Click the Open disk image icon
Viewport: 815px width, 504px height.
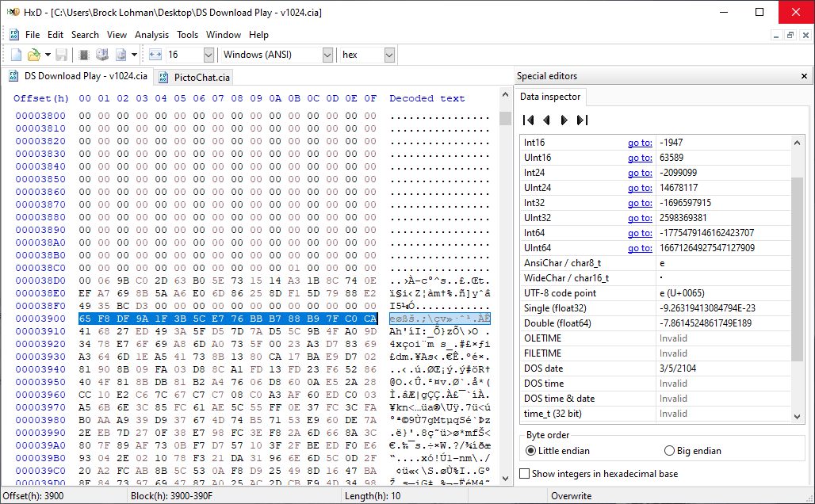click(121, 55)
